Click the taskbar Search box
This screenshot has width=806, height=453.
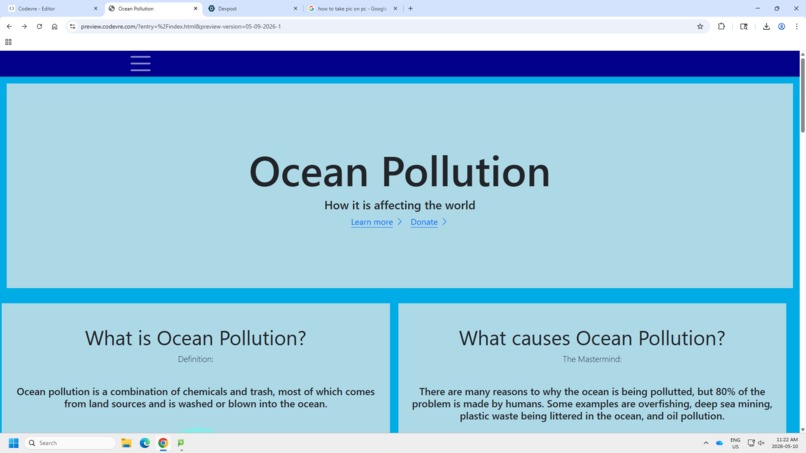70,443
